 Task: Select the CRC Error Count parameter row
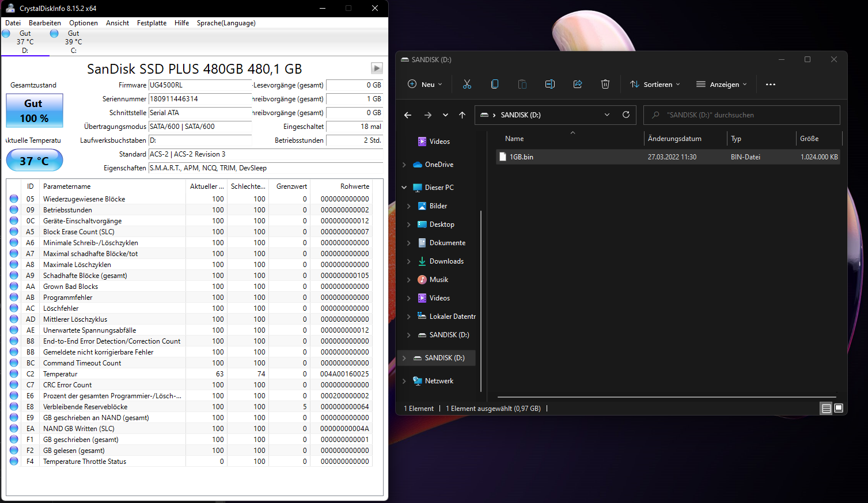189,385
